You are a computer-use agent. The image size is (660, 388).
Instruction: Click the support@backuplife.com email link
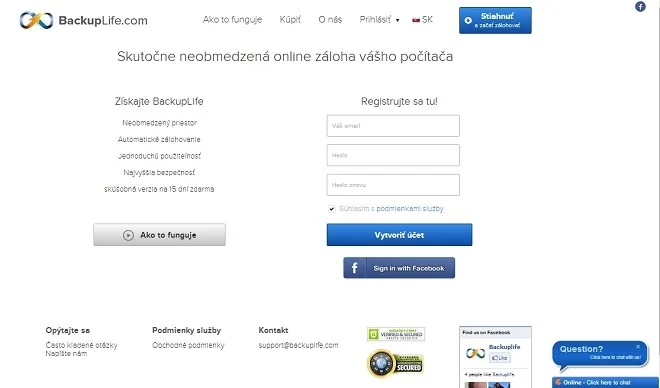pyautogui.click(x=298, y=345)
